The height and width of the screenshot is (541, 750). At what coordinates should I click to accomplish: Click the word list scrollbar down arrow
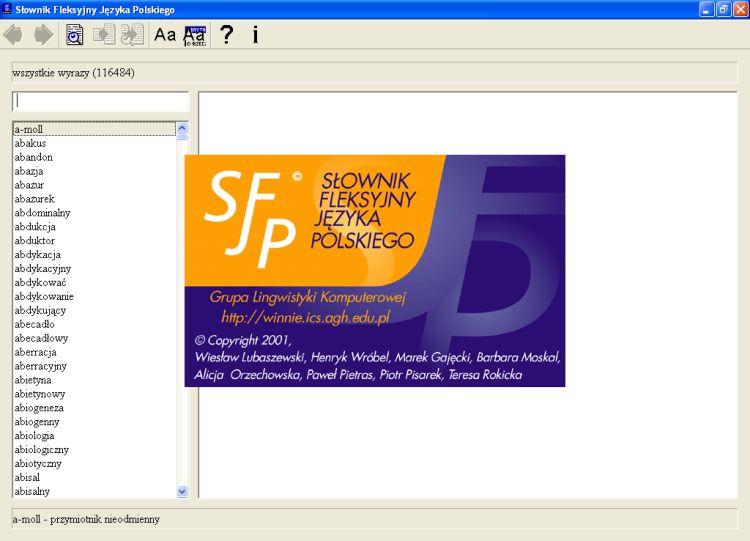tap(182, 491)
